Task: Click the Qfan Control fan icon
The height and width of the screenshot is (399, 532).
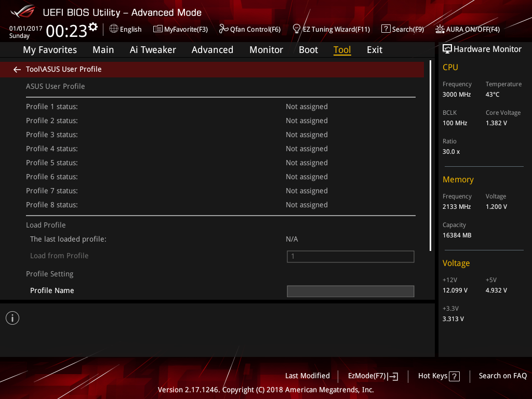Action: pos(223,29)
